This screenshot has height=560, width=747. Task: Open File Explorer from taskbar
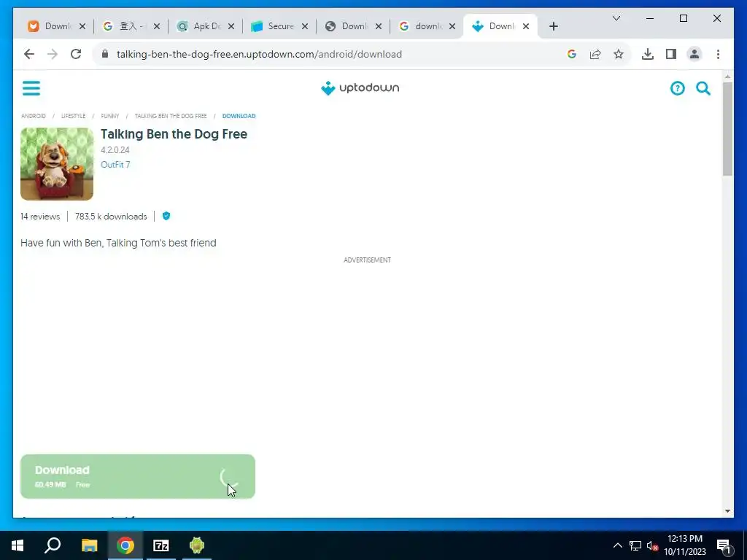89,545
